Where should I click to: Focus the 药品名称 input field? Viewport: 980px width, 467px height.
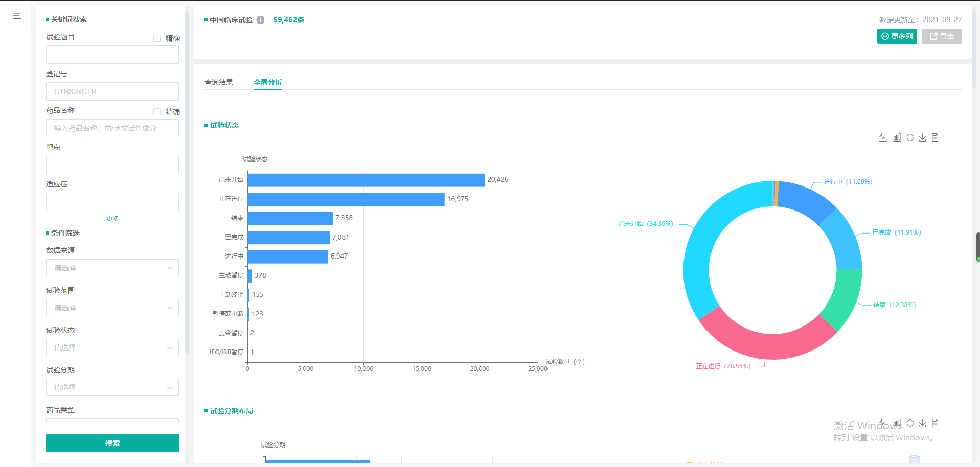112,128
